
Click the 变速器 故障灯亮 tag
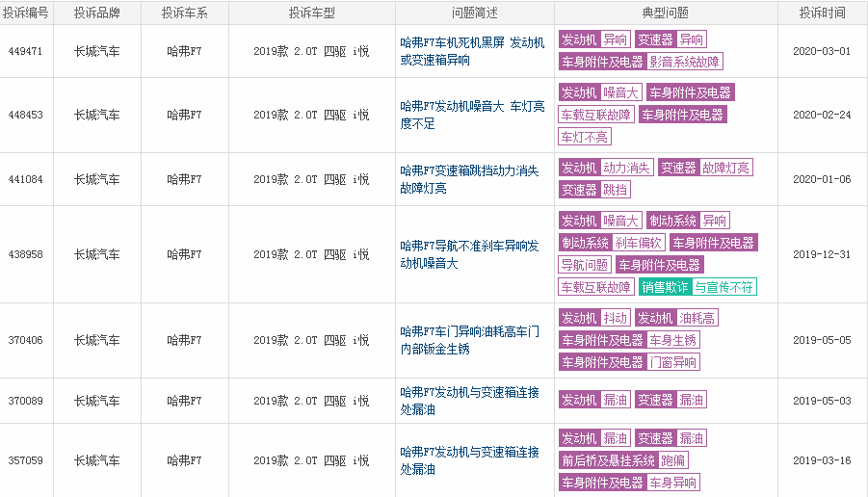(706, 168)
